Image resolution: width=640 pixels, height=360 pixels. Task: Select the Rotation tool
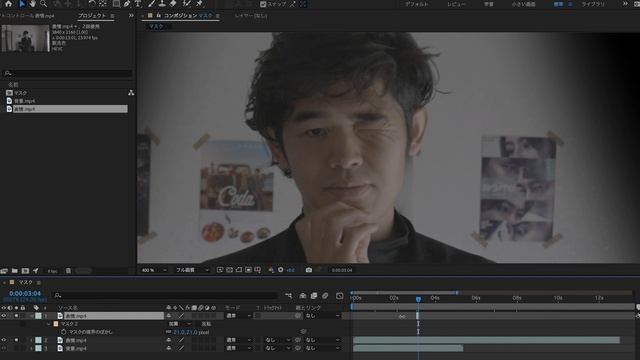92,4
